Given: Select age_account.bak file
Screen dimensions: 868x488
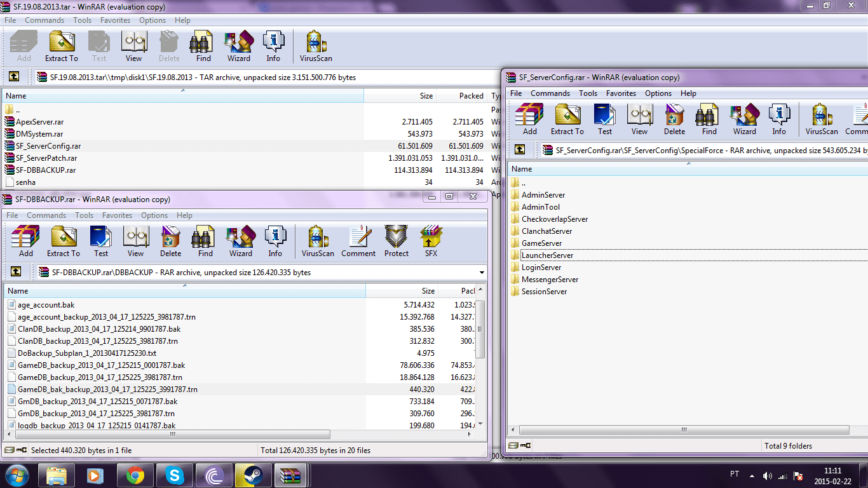Looking at the screenshot, I should pyautogui.click(x=46, y=305).
